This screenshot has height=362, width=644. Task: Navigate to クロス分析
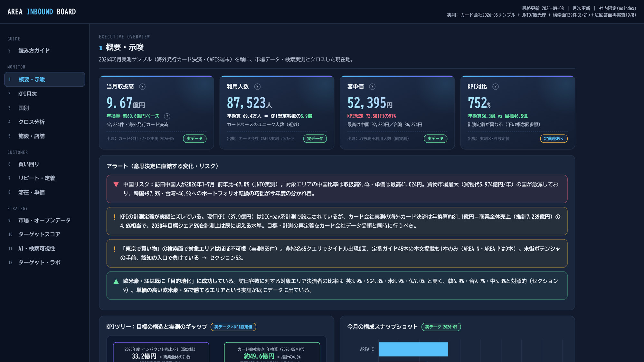(x=44, y=122)
